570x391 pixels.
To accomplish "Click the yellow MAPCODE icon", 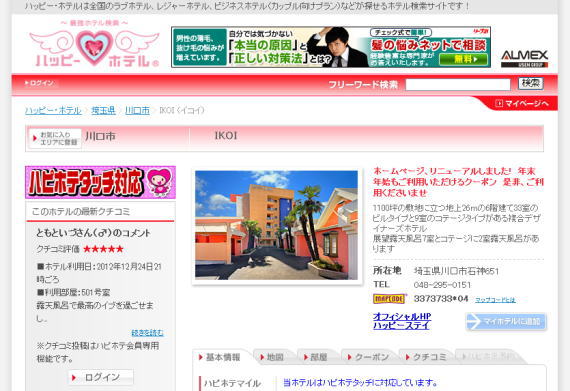I will pyautogui.click(x=389, y=299).
